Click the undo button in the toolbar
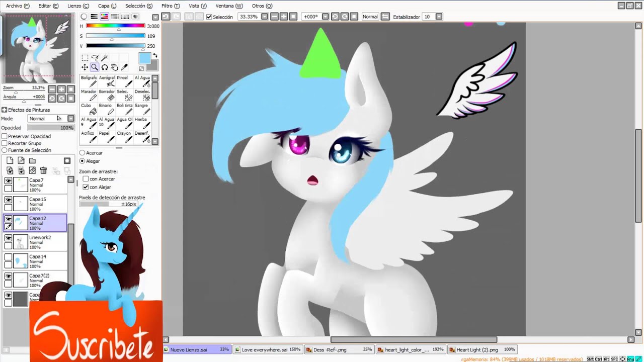Screen dimensions: 644x362 tap(165, 17)
